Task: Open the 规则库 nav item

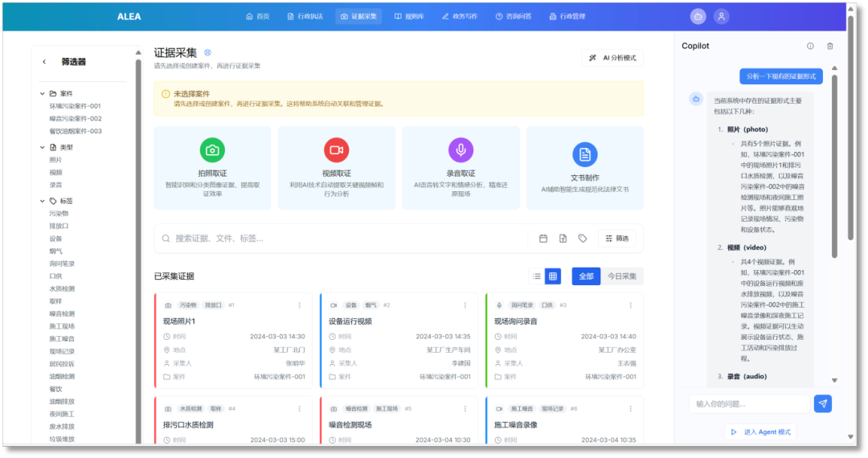Action: point(409,17)
